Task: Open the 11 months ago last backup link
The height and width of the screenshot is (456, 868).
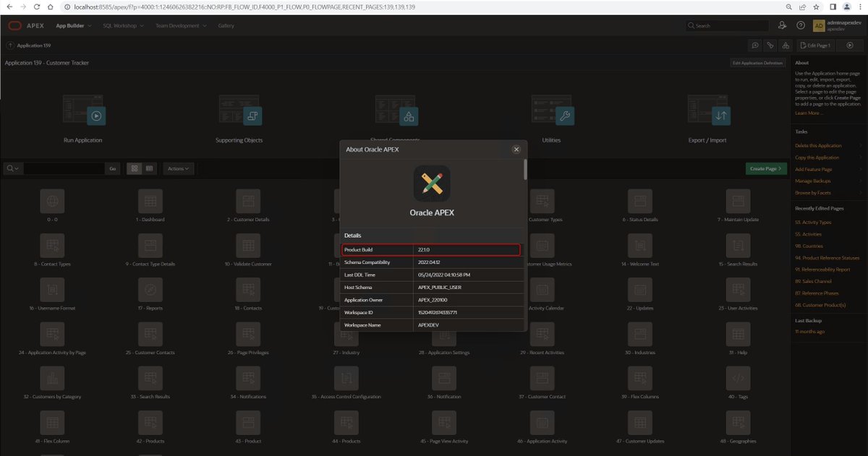Action: coord(809,331)
